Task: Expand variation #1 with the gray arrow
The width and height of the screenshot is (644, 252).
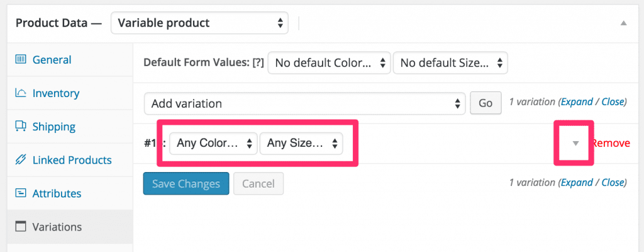Action: pyautogui.click(x=575, y=143)
